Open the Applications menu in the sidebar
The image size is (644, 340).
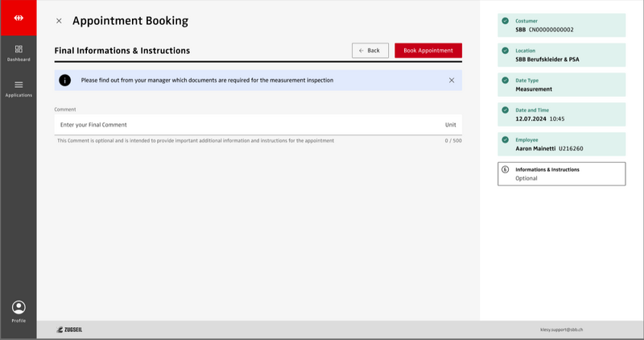click(x=19, y=89)
